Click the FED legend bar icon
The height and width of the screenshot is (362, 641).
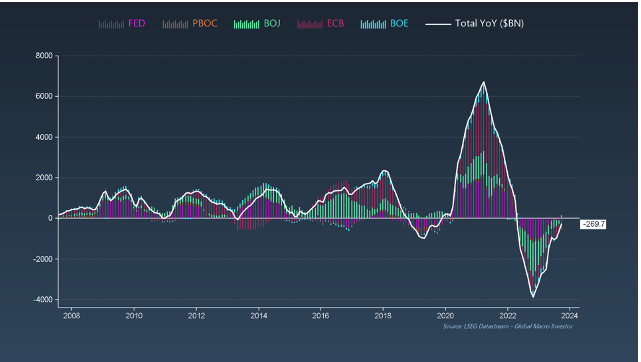(x=111, y=25)
